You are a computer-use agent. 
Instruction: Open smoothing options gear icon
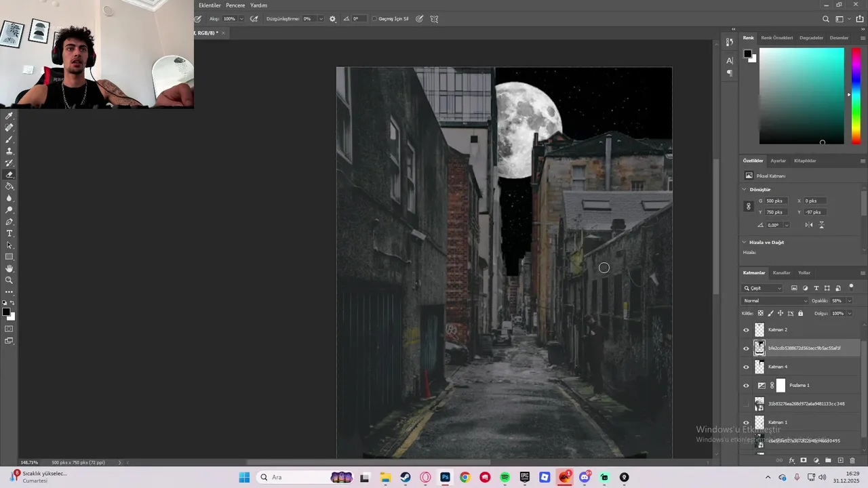pyautogui.click(x=332, y=19)
